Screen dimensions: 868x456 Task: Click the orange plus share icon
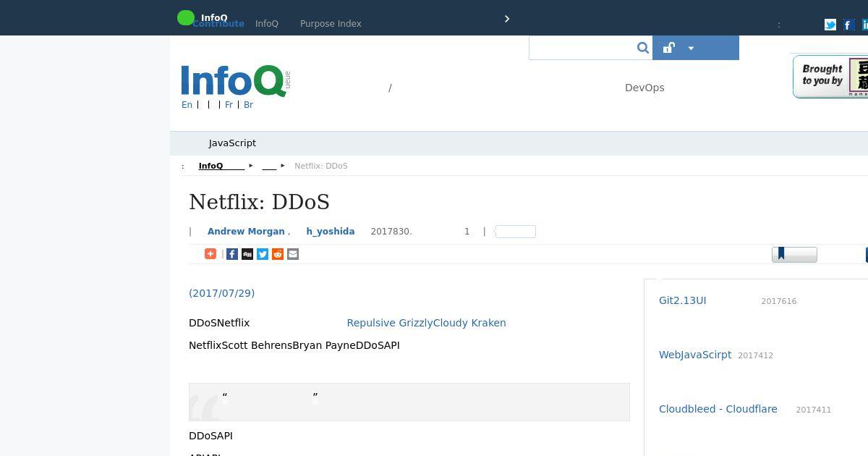point(210,254)
